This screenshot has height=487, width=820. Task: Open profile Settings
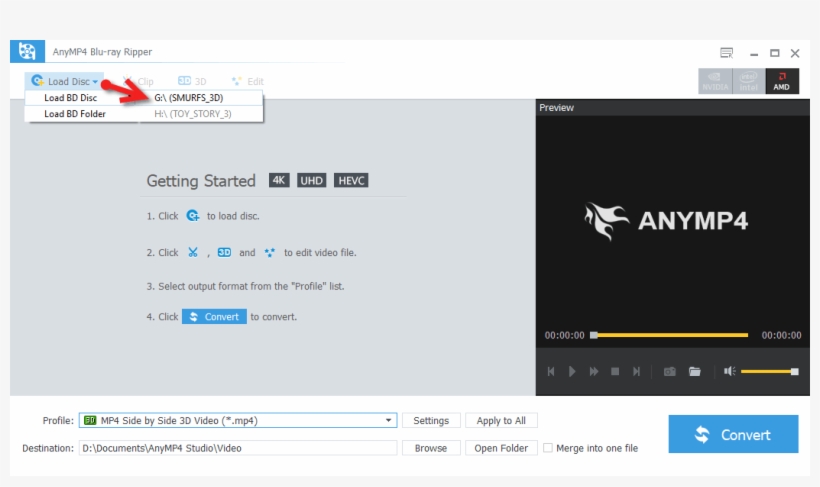coord(431,421)
